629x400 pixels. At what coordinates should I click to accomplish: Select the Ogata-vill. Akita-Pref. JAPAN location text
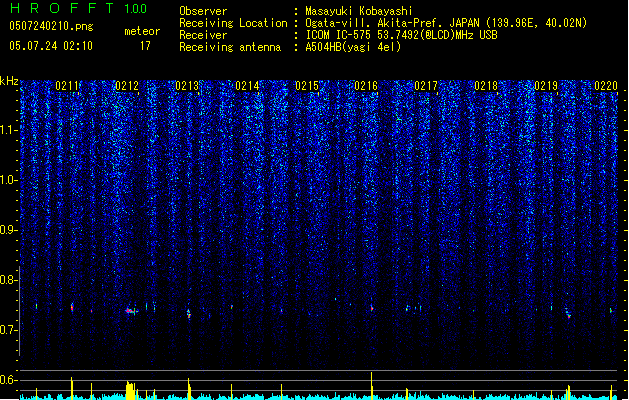pyautogui.click(x=446, y=23)
